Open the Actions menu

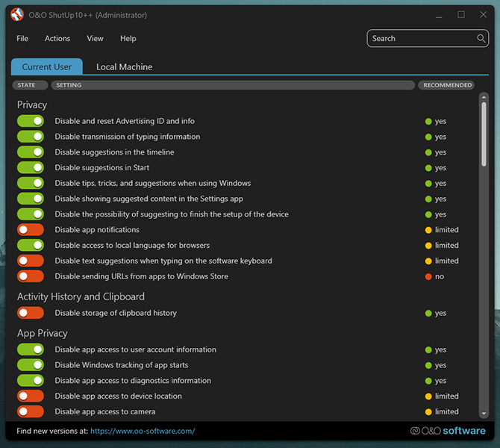click(x=57, y=38)
